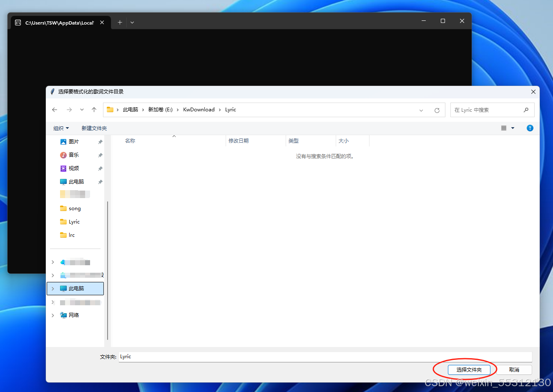Go up one folder level arrow
Viewport: 553px width, 392px height.
94,110
